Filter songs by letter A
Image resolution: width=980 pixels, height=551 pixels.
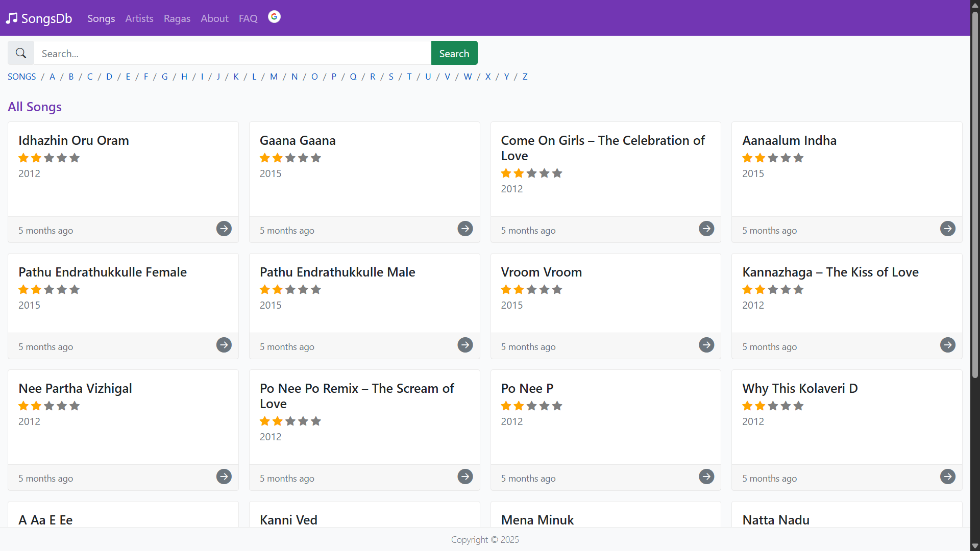point(52,77)
